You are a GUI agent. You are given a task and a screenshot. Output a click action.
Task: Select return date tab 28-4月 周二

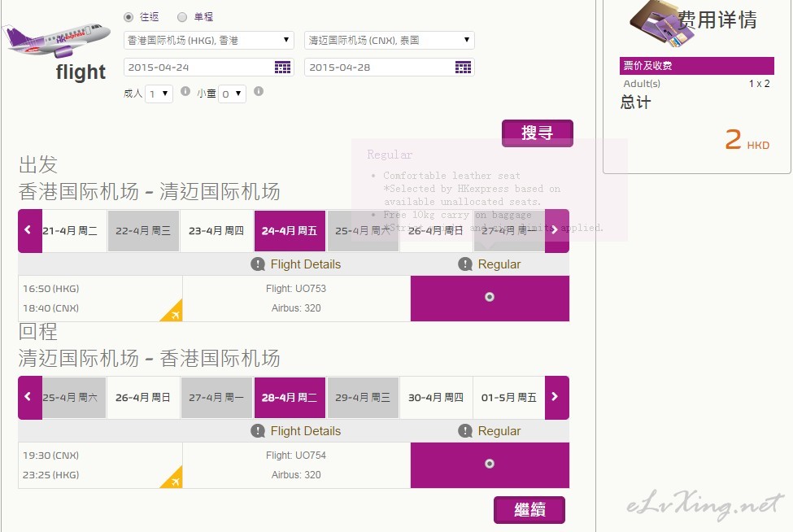[290, 398]
